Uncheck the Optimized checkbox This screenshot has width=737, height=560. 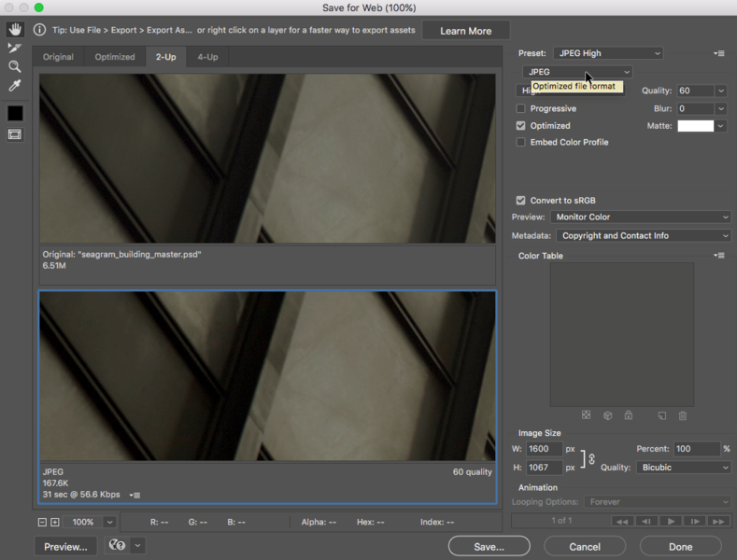point(521,126)
